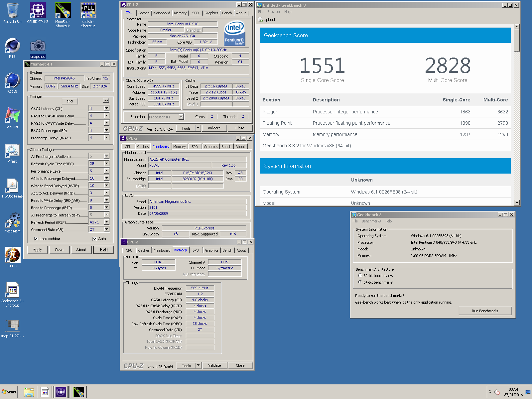532x399 pixels.
Task: Click Run Benchmarks button
Action: coord(485,311)
